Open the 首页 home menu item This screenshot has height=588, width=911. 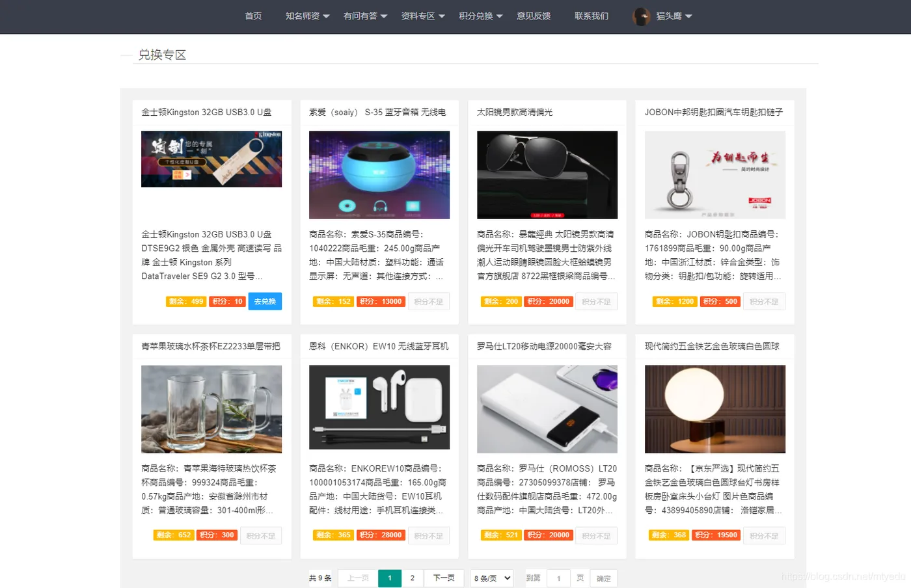253,16
